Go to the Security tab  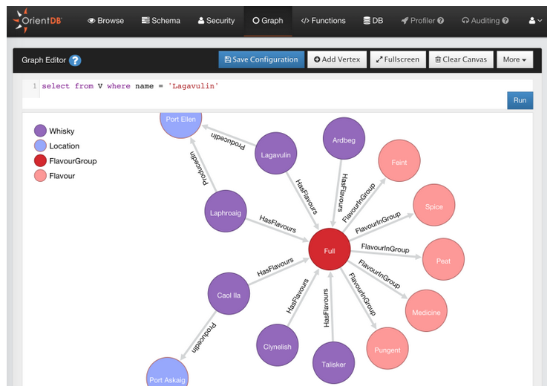216,21
